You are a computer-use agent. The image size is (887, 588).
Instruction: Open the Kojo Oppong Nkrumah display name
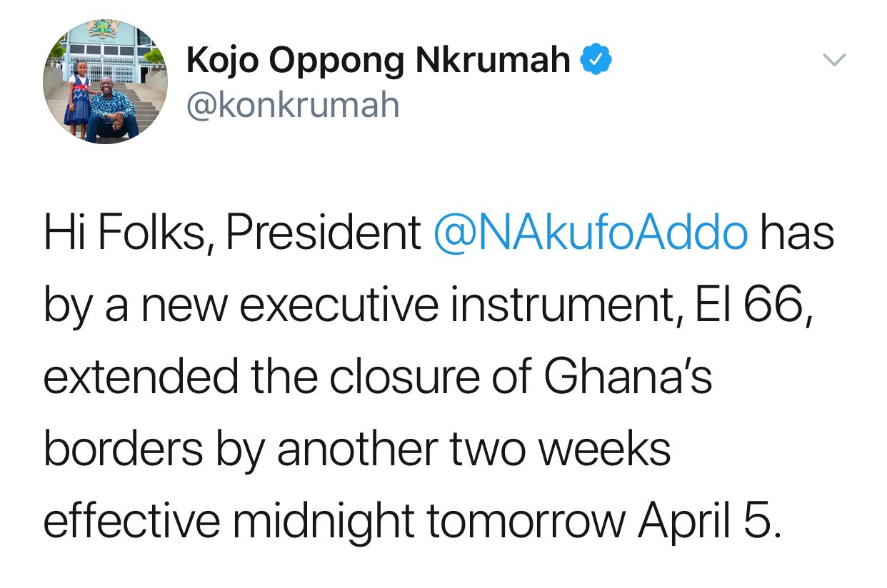pos(379,61)
